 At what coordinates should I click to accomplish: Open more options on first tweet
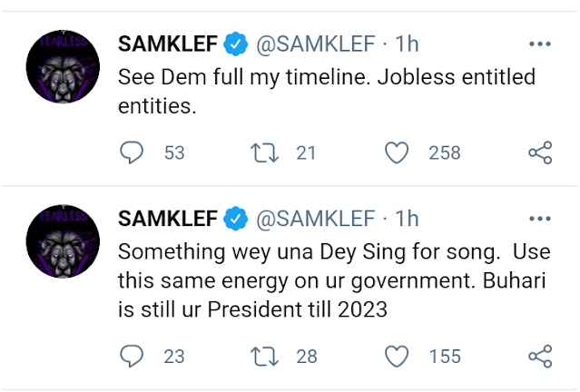tap(539, 44)
